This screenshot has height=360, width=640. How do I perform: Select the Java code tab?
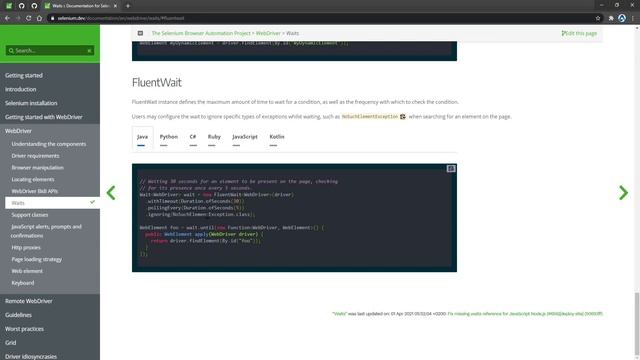point(142,137)
